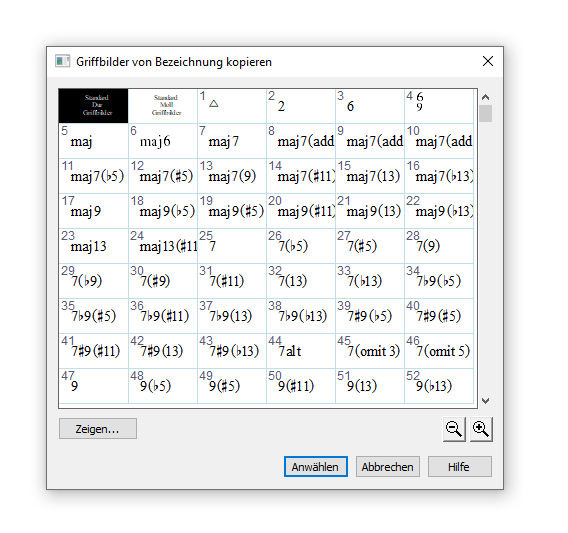Viewport: 568px width, 533px height.
Task: Select cell 29 "7(♭9)"
Action: 93,281
